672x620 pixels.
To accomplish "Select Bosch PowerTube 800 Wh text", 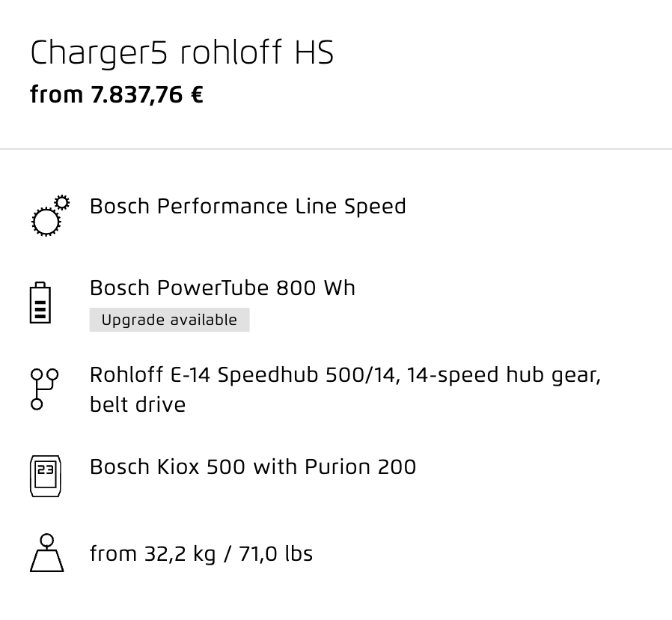I will [x=222, y=288].
